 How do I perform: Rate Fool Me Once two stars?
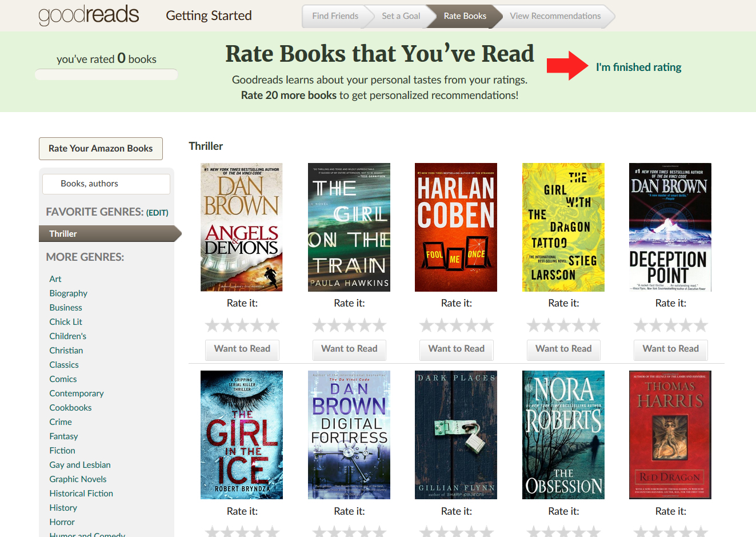(442, 325)
